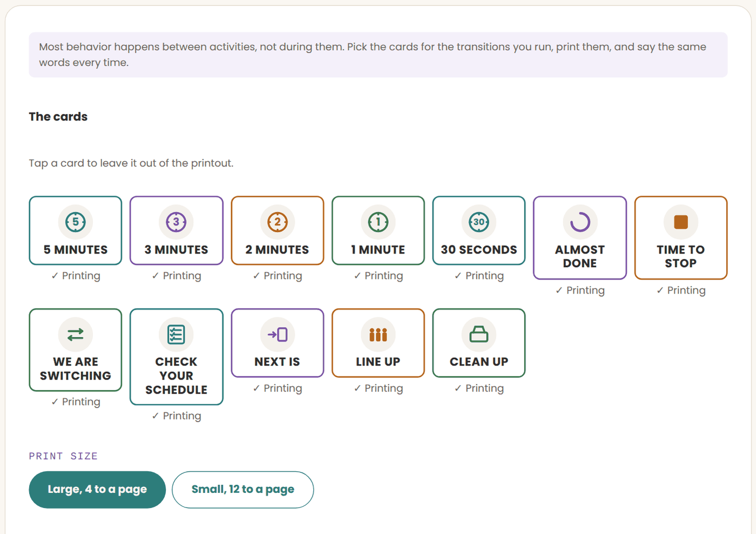Click the Printing status under 5 Minutes

(x=76, y=276)
